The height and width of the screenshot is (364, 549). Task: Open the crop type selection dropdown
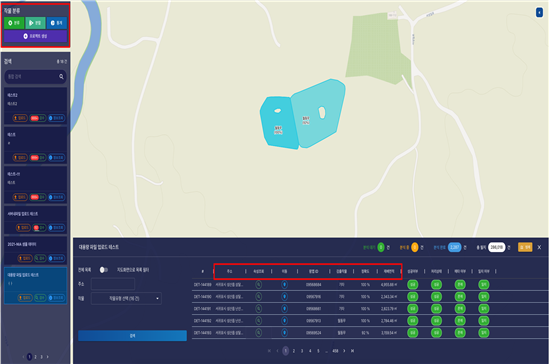coord(126,299)
